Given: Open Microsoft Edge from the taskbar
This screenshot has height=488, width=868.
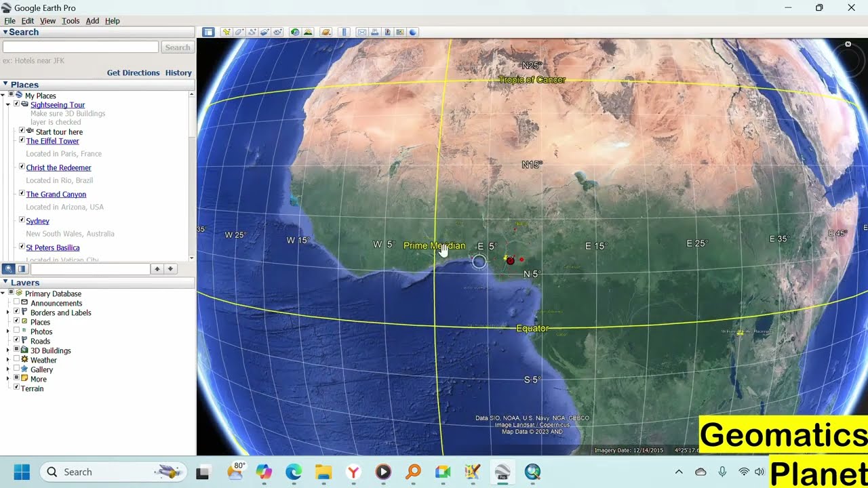Looking at the screenshot, I should pos(294,472).
